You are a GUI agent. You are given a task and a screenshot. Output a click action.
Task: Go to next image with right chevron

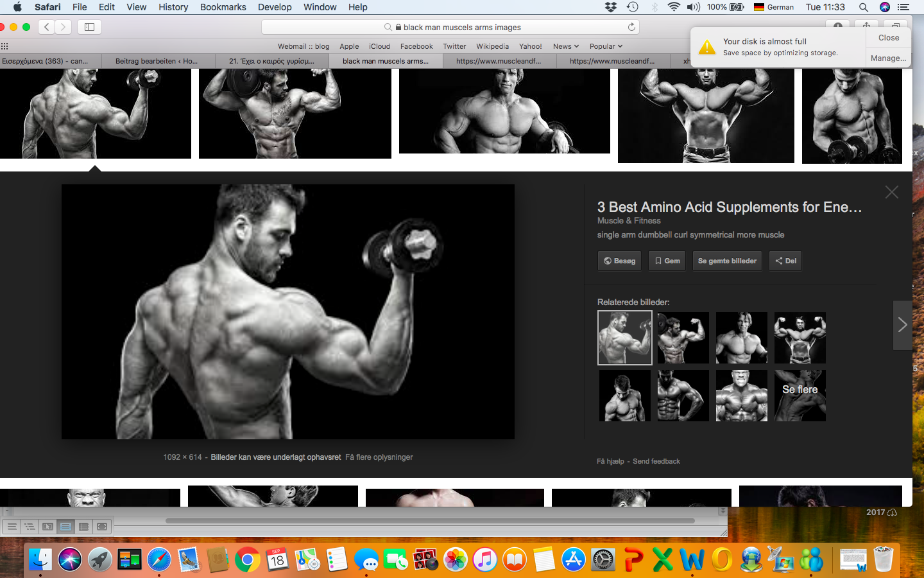902,325
